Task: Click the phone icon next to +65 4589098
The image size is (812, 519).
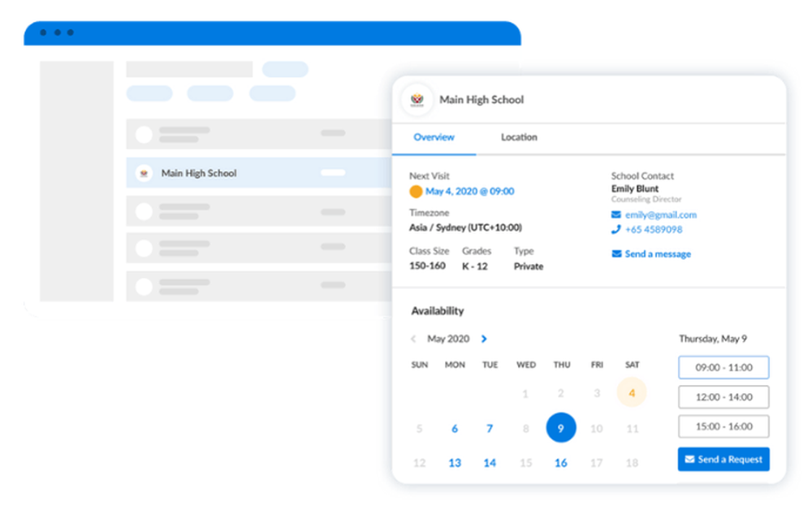Action: coord(615,230)
